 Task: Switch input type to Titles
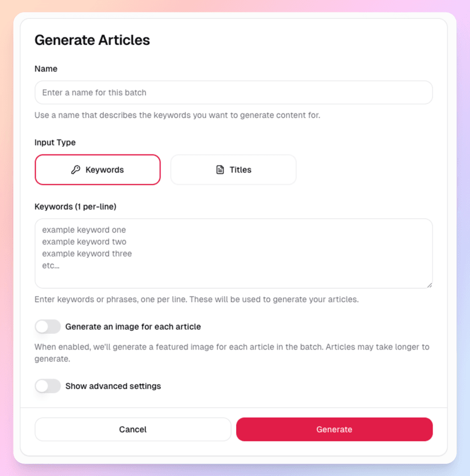pyautogui.click(x=233, y=170)
